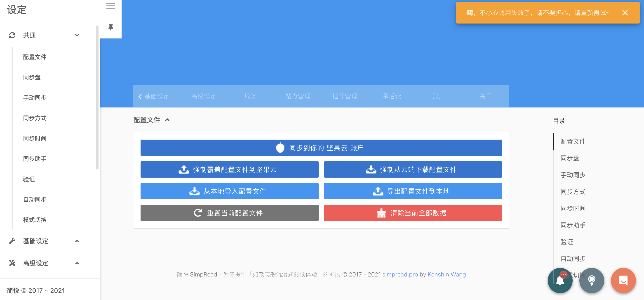Click 从本地导入配置文件 button
The height and width of the screenshot is (300, 644).
pyautogui.click(x=230, y=191)
